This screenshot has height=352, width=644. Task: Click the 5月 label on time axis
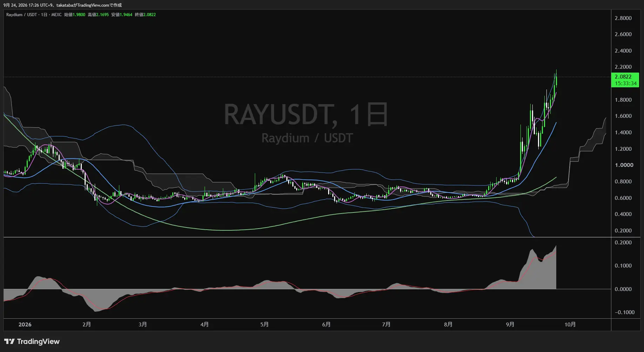pos(265,325)
